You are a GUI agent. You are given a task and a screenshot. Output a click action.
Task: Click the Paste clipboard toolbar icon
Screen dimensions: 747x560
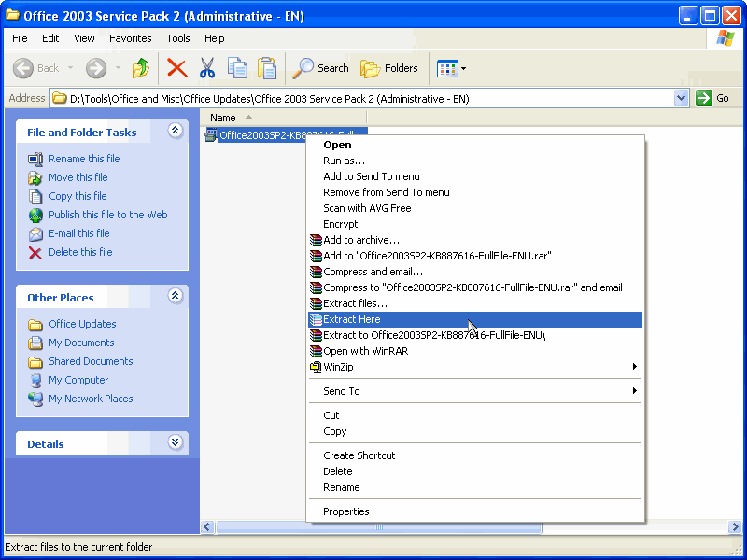coord(267,68)
